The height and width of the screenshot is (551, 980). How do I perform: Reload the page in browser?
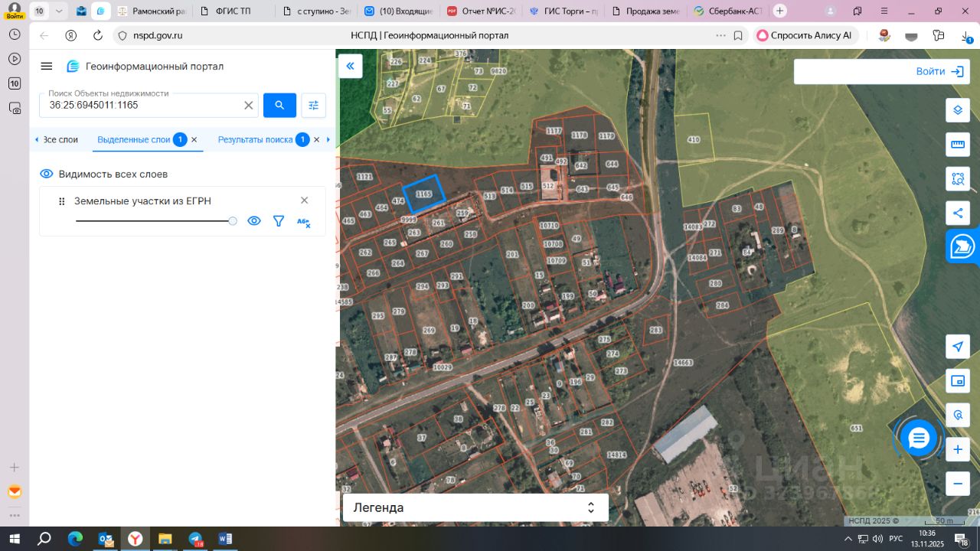click(98, 35)
